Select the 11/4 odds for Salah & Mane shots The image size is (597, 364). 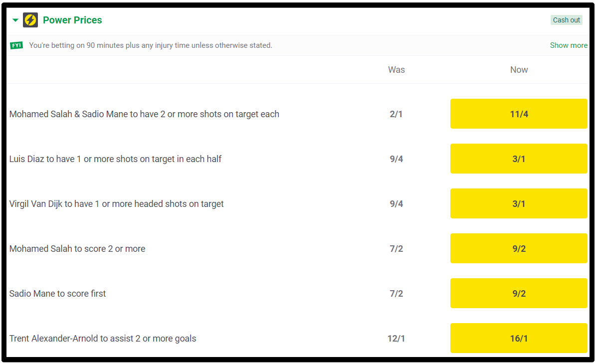pos(519,114)
